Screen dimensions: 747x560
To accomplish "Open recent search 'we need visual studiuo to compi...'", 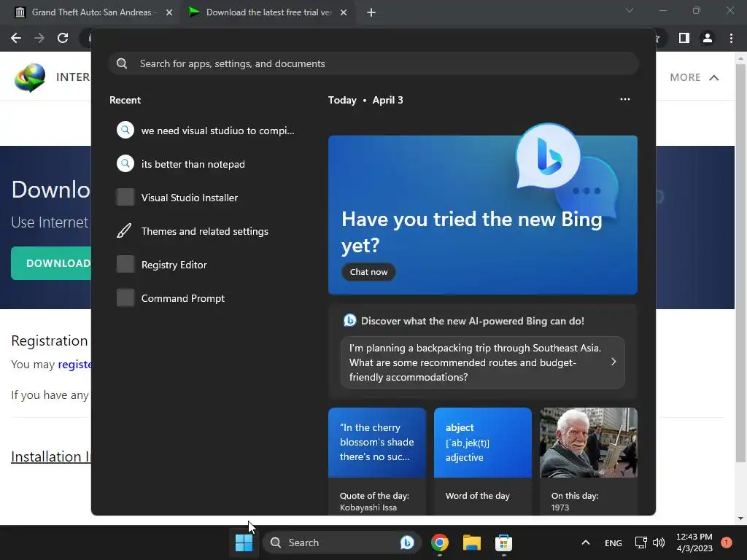I will pyautogui.click(x=206, y=131).
